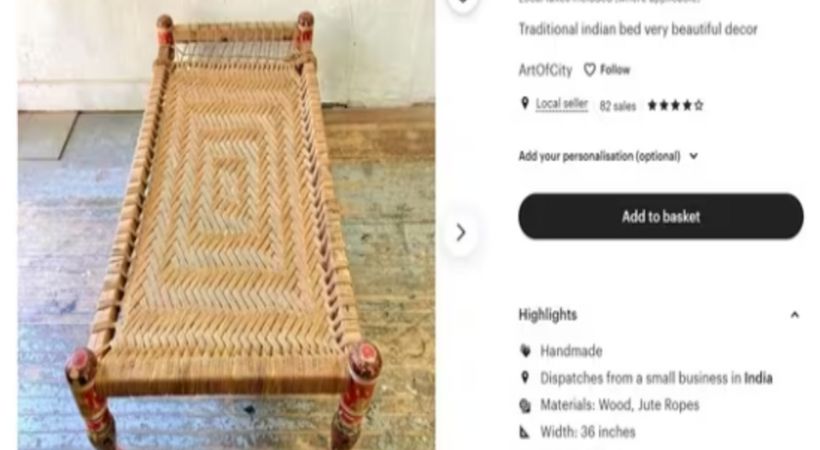Click the heart icon beside Follow
The width and height of the screenshot is (820, 450).
(589, 70)
